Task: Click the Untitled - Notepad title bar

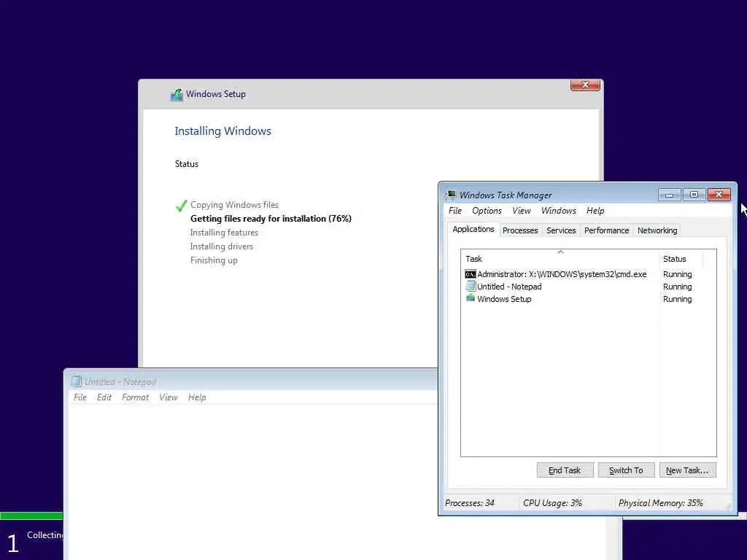Action: 251,381
